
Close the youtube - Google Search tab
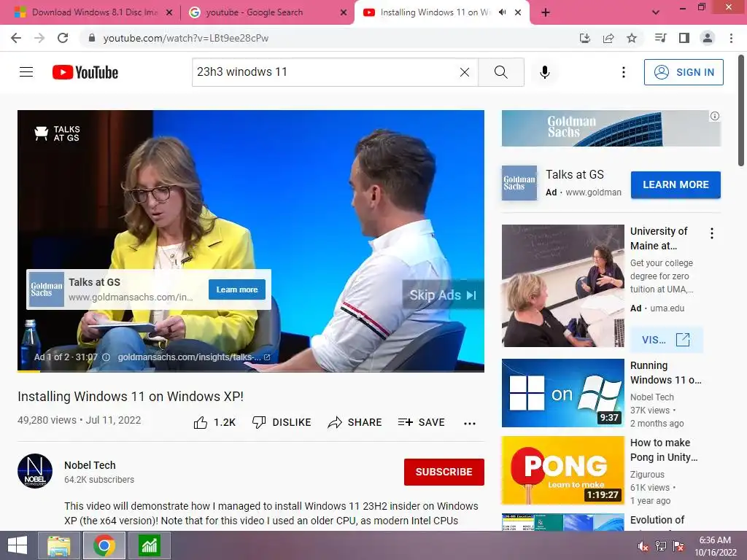click(x=344, y=13)
